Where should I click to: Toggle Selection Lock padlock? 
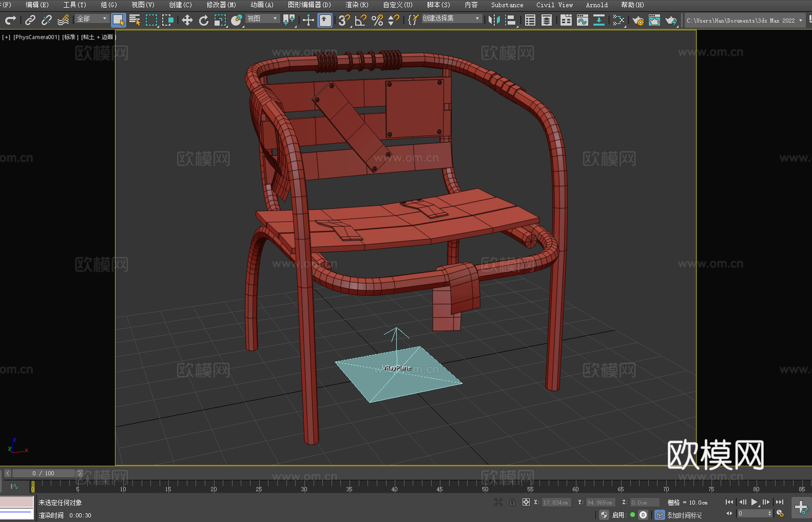tap(512, 502)
